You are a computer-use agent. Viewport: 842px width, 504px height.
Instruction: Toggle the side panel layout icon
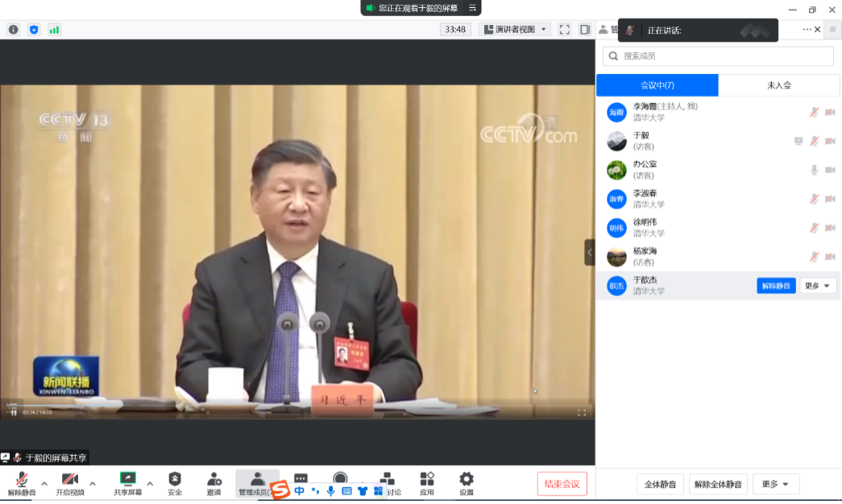click(x=585, y=30)
